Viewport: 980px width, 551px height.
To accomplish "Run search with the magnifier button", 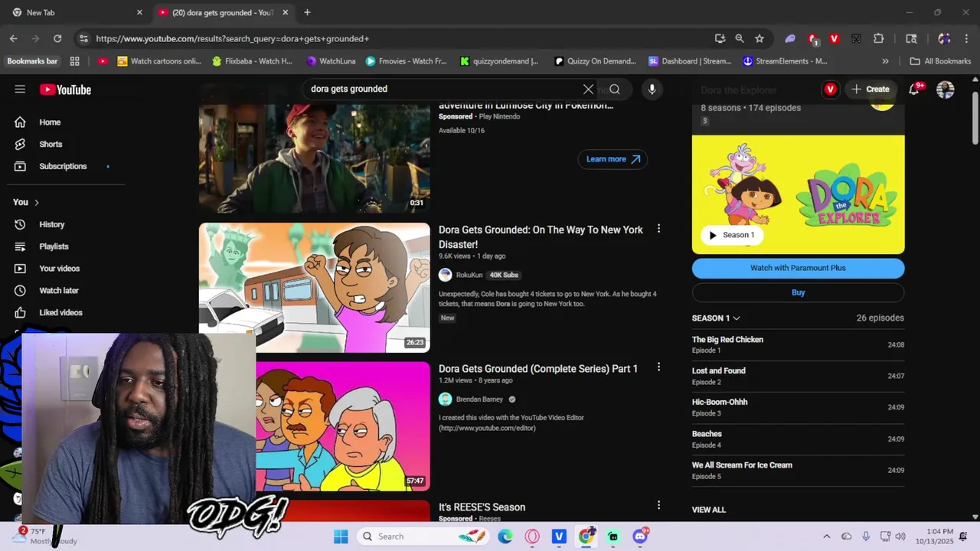I will (x=615, y=90).
